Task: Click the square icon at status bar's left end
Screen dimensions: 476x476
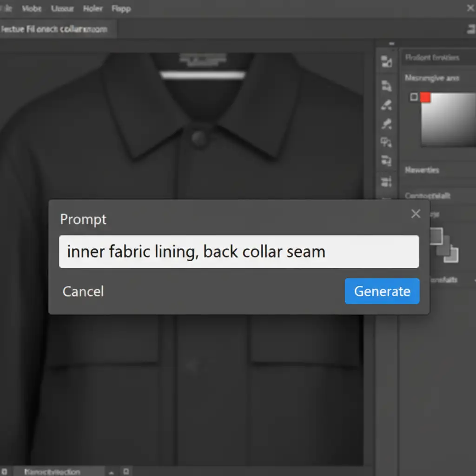Action: pos(4,471)
